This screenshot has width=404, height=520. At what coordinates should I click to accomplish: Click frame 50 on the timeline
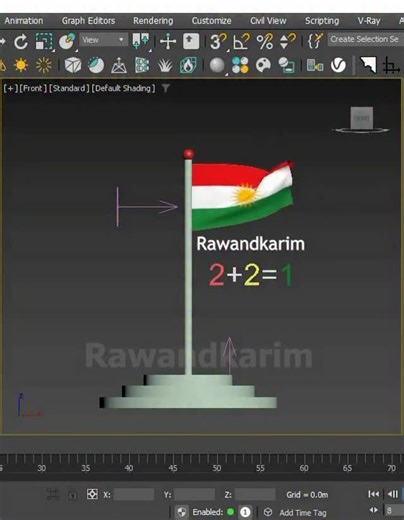217,468
